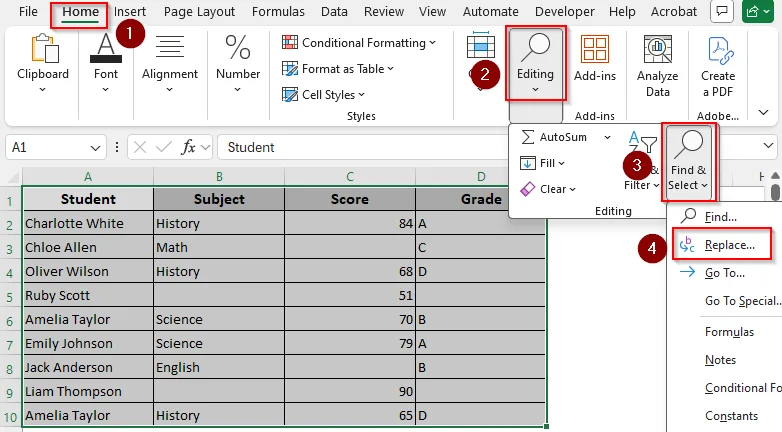Screen dimensions: 782x432
Task: Click Analyze Data
Action: click(657, 66)
